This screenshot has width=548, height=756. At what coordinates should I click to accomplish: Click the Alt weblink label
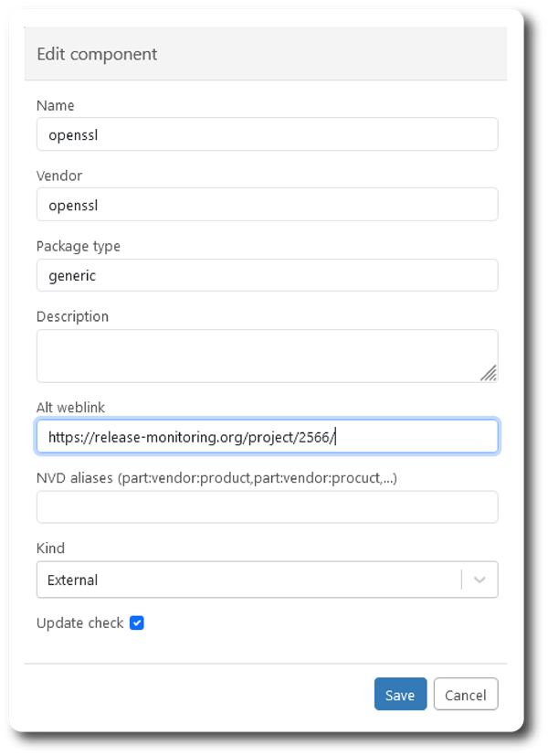click(x=70, y=408)
